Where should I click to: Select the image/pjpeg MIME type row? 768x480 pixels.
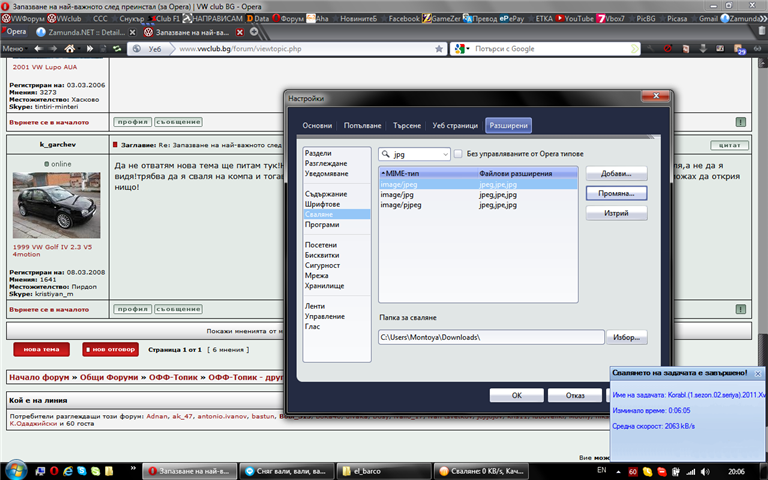click(398, 205)
